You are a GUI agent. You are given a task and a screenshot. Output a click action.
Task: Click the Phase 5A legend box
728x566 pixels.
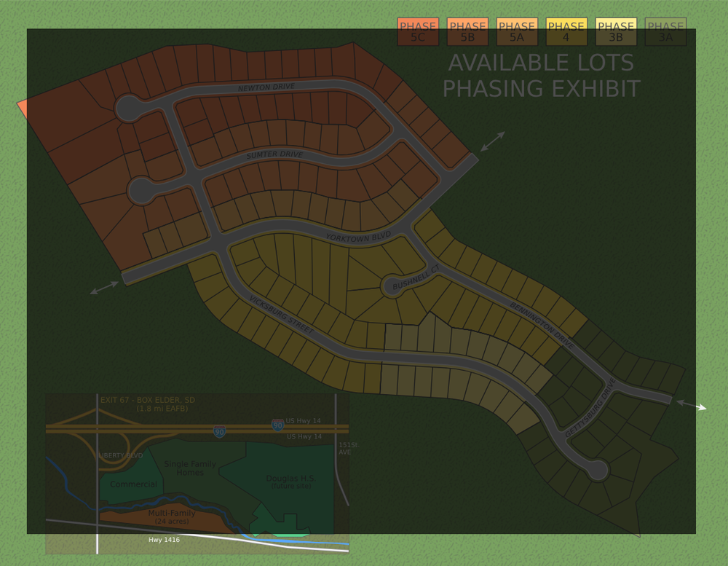pyautogui.click(x=517, y=31)
